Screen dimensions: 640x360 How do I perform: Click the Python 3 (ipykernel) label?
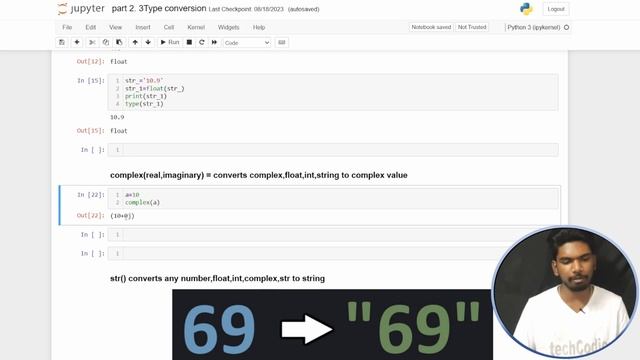[x=534, y=27]
